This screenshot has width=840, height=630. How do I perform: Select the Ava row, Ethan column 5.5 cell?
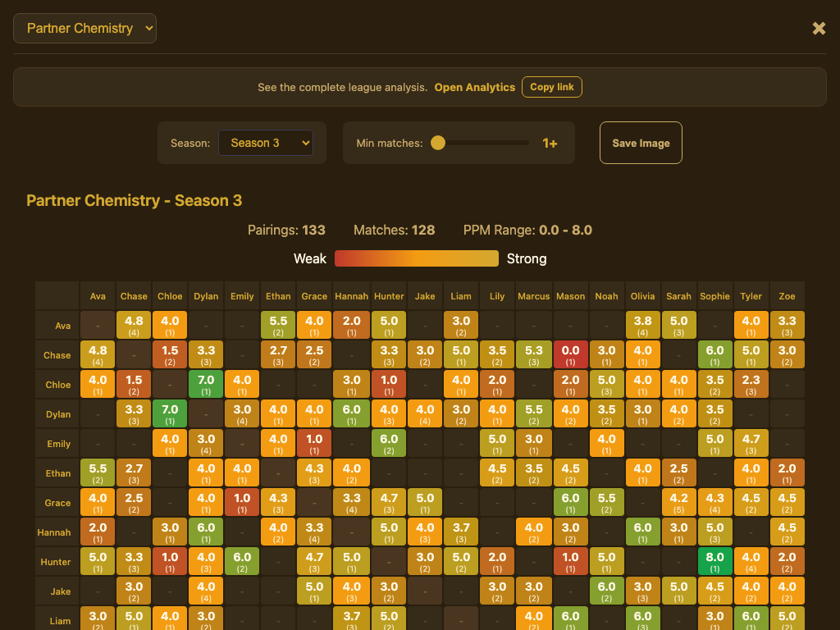point(279,325)
